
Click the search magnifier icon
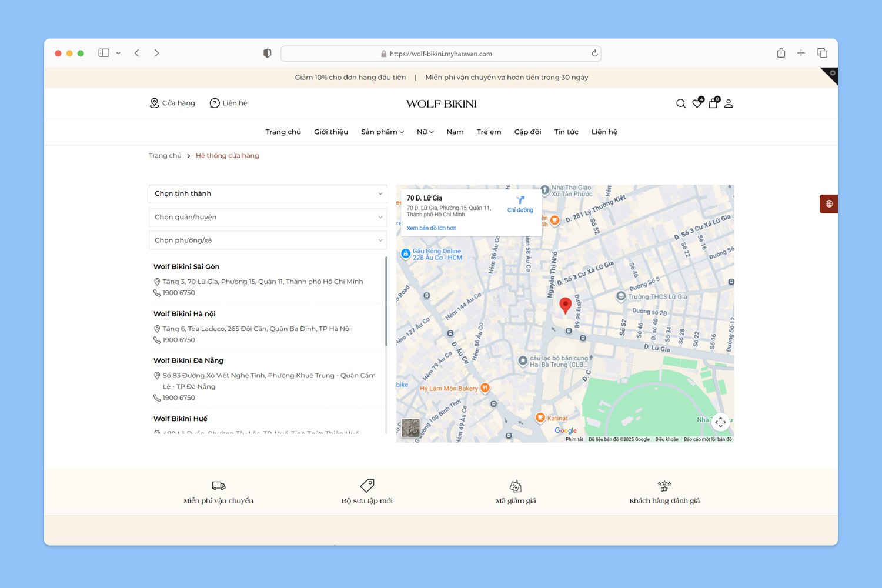(x=681, y=103)
